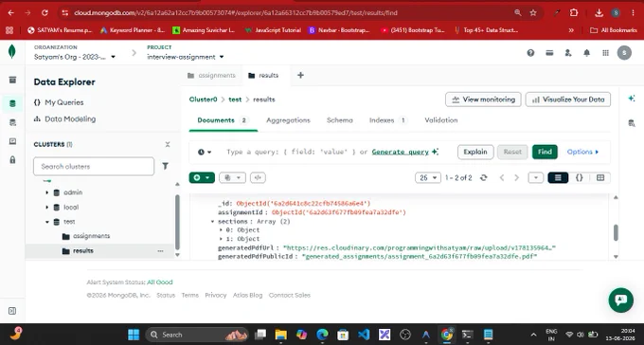Go to the next page of documents
This screenshot has height=345, width=644.
[517, 177]
